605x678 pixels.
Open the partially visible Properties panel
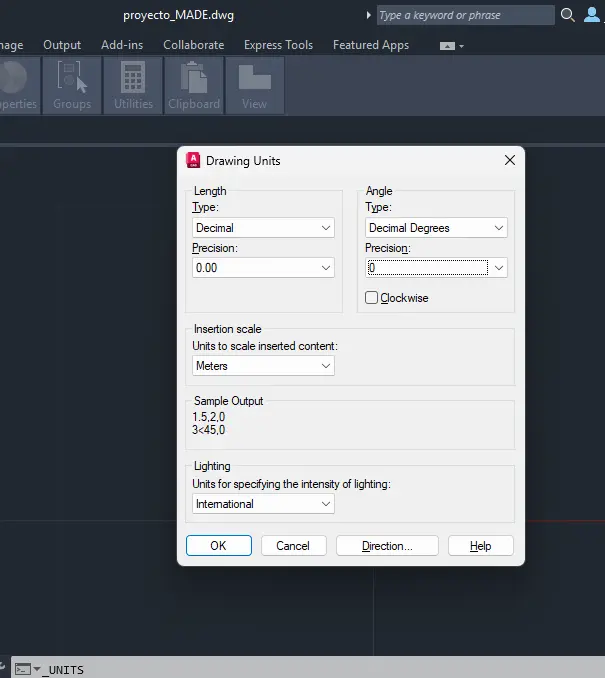click(19, 86)
